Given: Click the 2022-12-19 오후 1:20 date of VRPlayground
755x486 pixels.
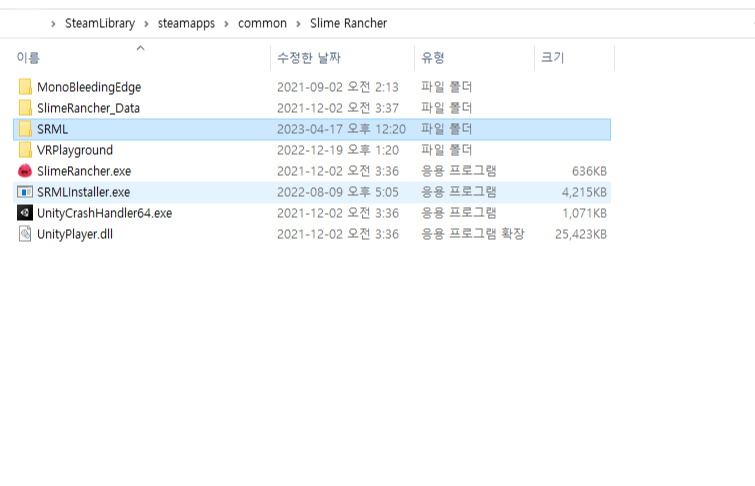Looking at the screenshot, I should coord(338,150).
